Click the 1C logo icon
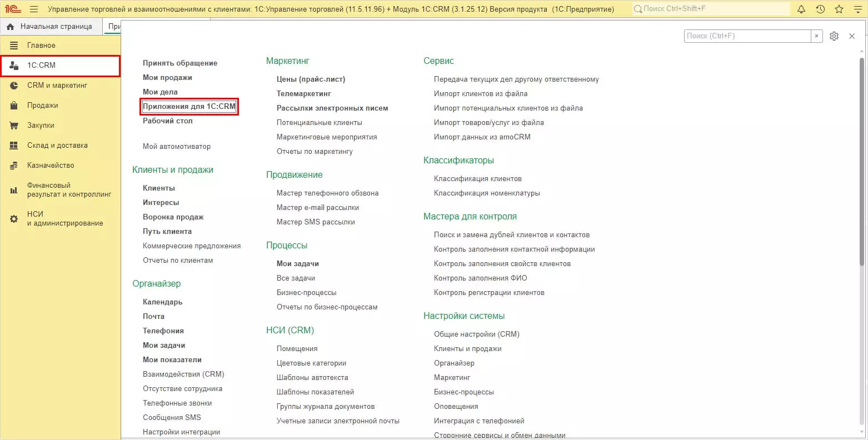The width and height of the screenshot is (868, 440). pos(13,9)
